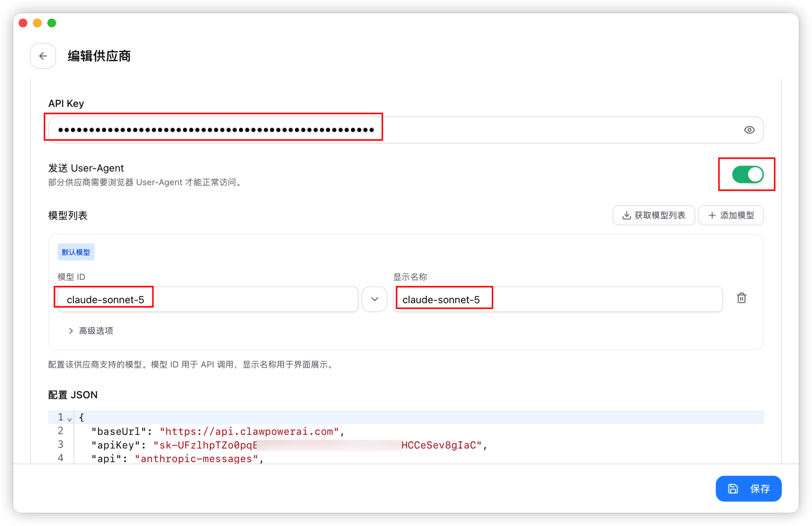This screenshot has height=526, width=812.
Task: Click the 配置 JSON heading
Action: 73,395
